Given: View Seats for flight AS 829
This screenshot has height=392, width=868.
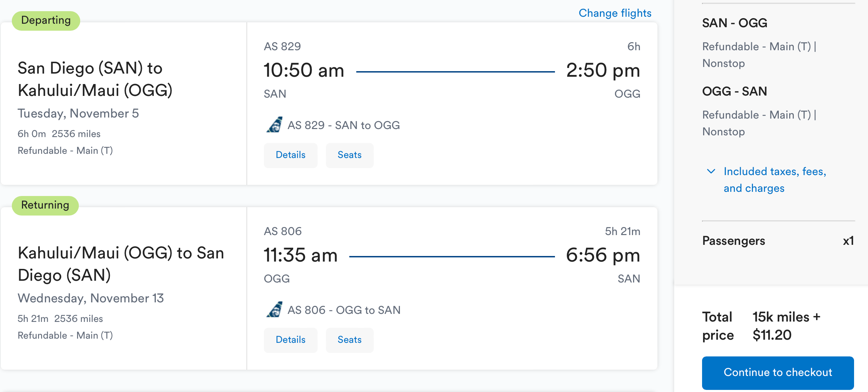Looking at the screenshot, I should point(349,155).
